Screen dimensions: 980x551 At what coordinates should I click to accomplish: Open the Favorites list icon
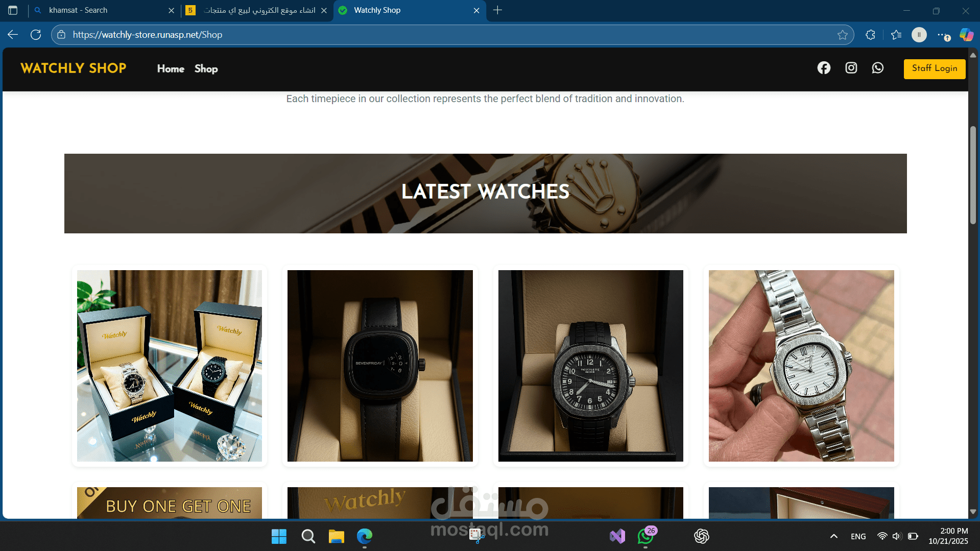[x=896, y=35]
